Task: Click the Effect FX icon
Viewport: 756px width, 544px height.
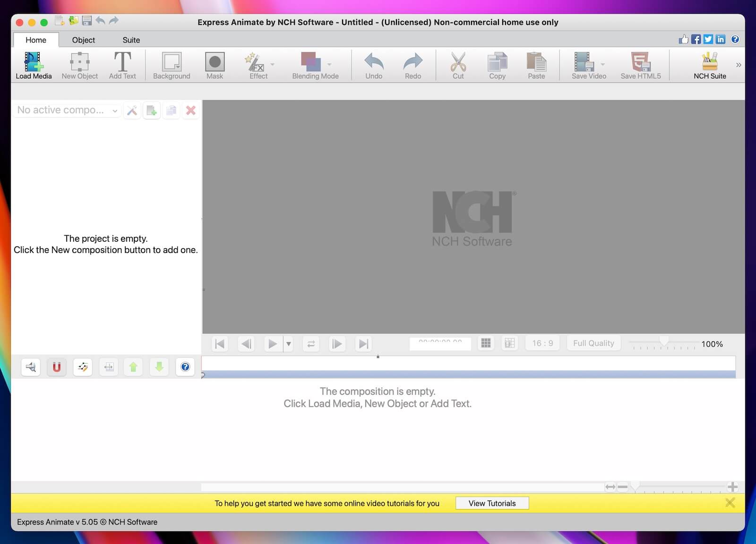Action: point(255,62)
